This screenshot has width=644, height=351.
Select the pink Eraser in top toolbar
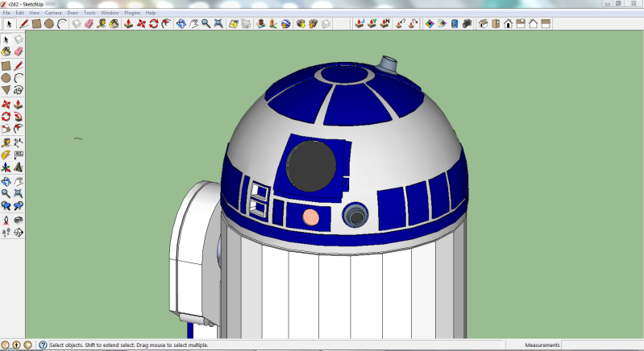pyautogui.click(x=89, y=24)
